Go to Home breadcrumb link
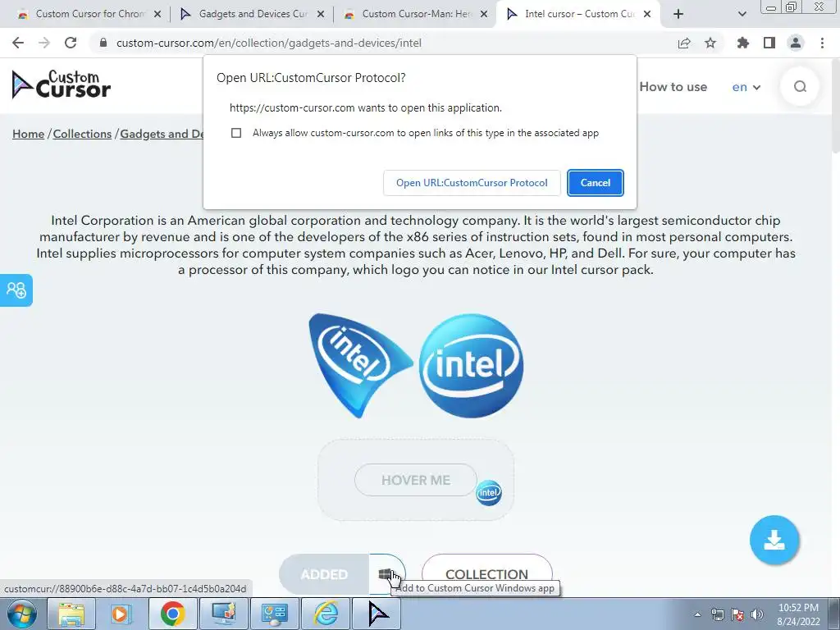 point(29,134)
